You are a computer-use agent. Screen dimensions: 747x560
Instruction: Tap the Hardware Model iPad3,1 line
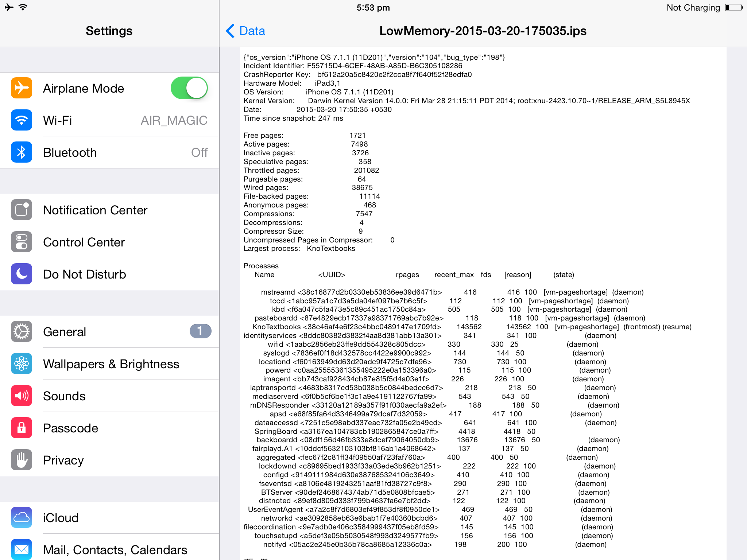292,83
